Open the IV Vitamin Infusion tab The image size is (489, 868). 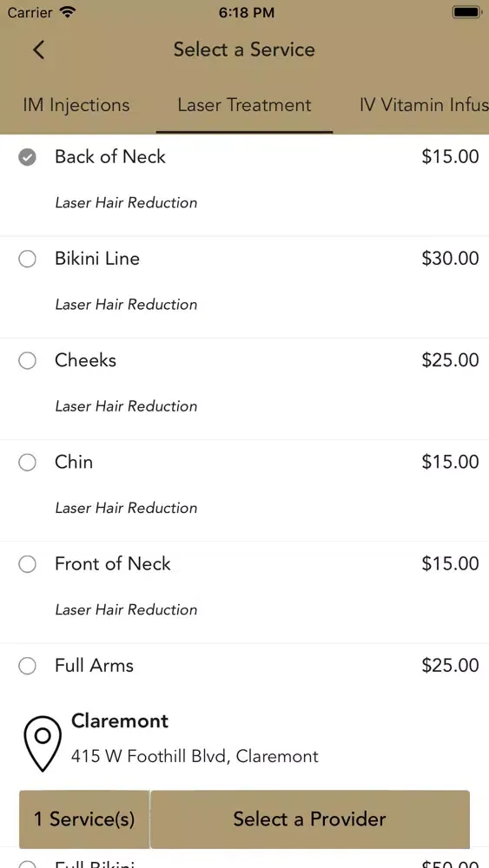(x=424, y=105)
